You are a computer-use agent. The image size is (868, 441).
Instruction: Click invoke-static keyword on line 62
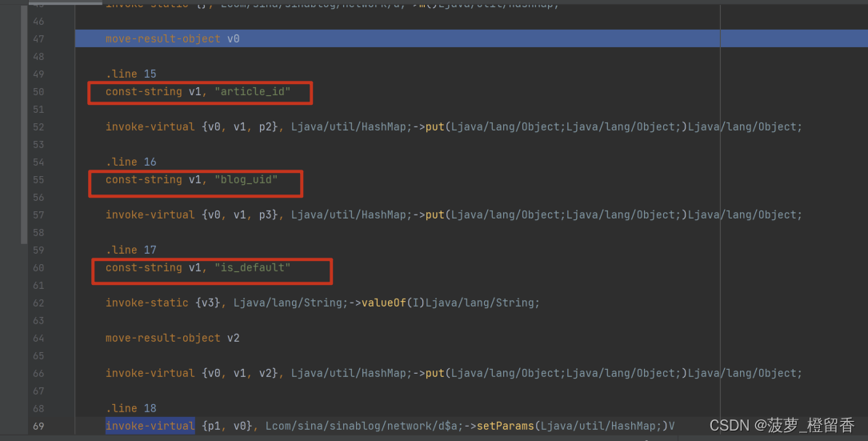147,303
